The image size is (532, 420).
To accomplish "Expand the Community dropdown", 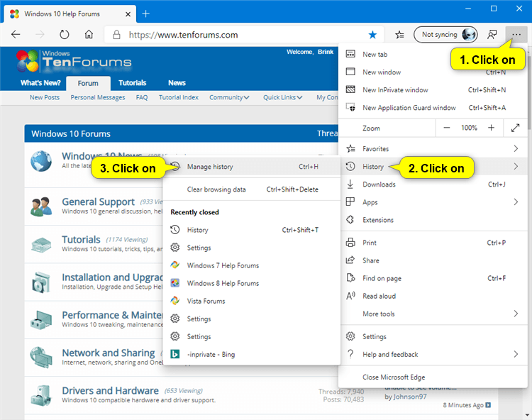I will click(x=229, y=97).
